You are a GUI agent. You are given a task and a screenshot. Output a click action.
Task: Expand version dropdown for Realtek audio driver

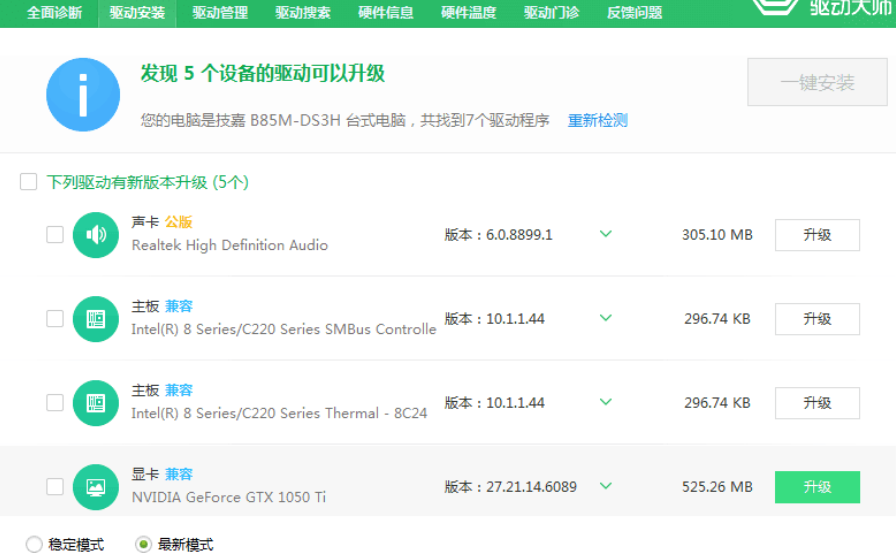[x=605, y=235]
